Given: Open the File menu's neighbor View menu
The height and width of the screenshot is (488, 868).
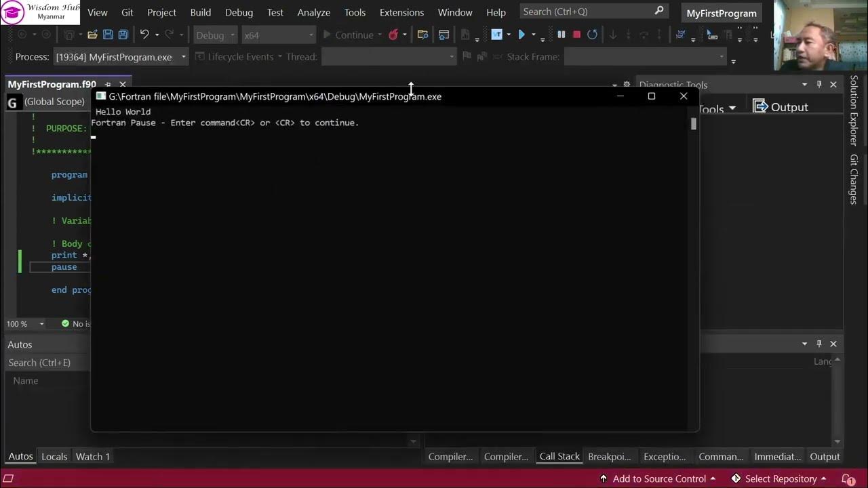Looking at the screenshot, I should coord(98,12).
